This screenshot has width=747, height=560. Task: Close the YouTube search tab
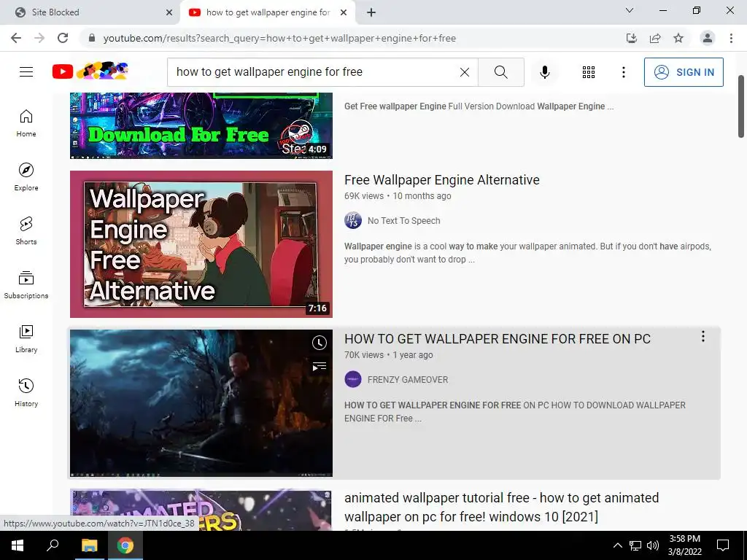344,12
